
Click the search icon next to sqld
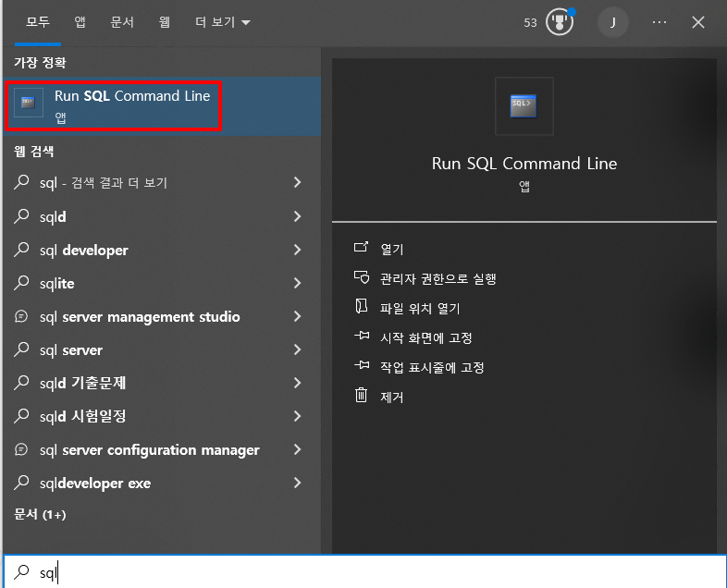point(21,216)
